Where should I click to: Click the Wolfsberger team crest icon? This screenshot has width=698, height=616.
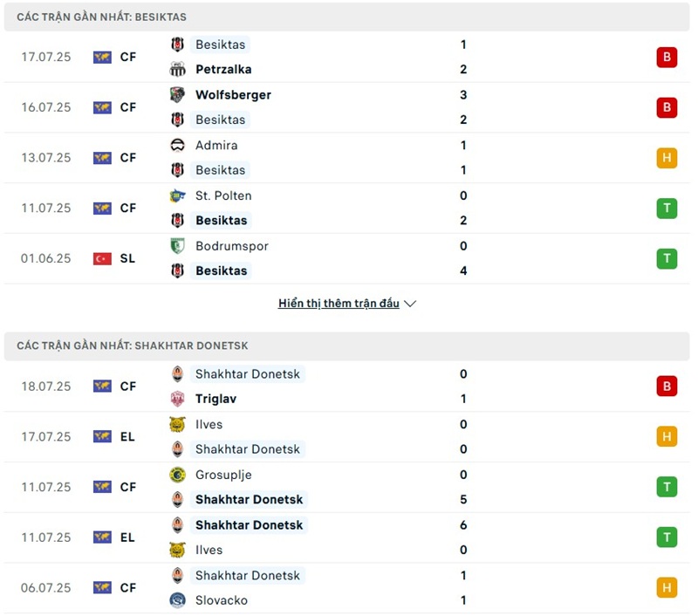[178, 95]
